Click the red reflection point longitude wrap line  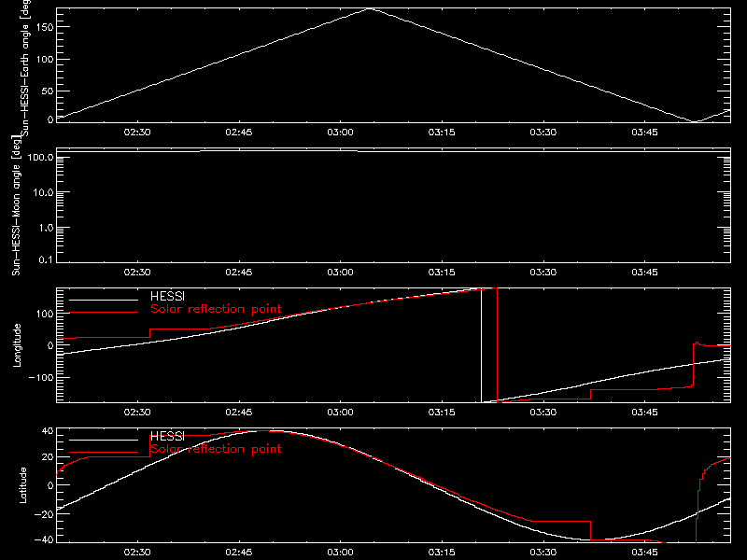pyautogui.click(x=497, y=345)
